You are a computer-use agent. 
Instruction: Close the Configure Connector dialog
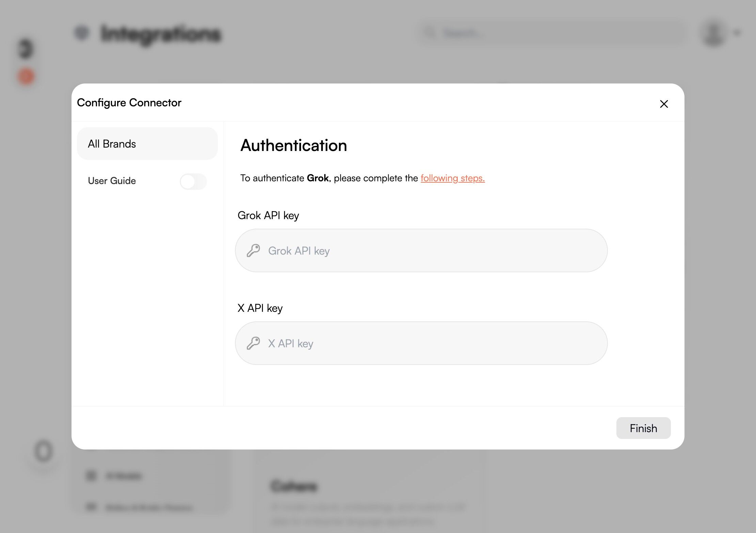tap(664, 104)
